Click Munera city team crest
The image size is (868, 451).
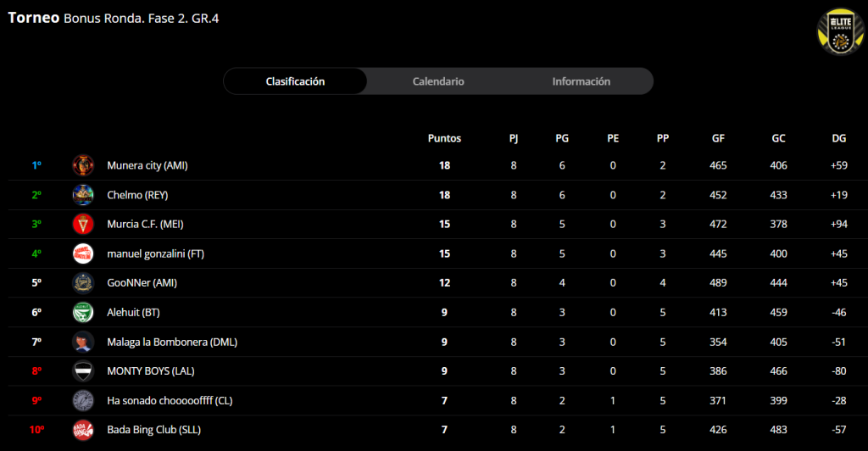coord(83,165)
